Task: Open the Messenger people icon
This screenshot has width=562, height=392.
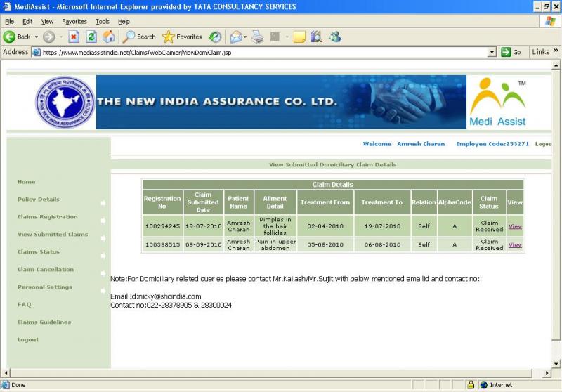Action: 335,37
